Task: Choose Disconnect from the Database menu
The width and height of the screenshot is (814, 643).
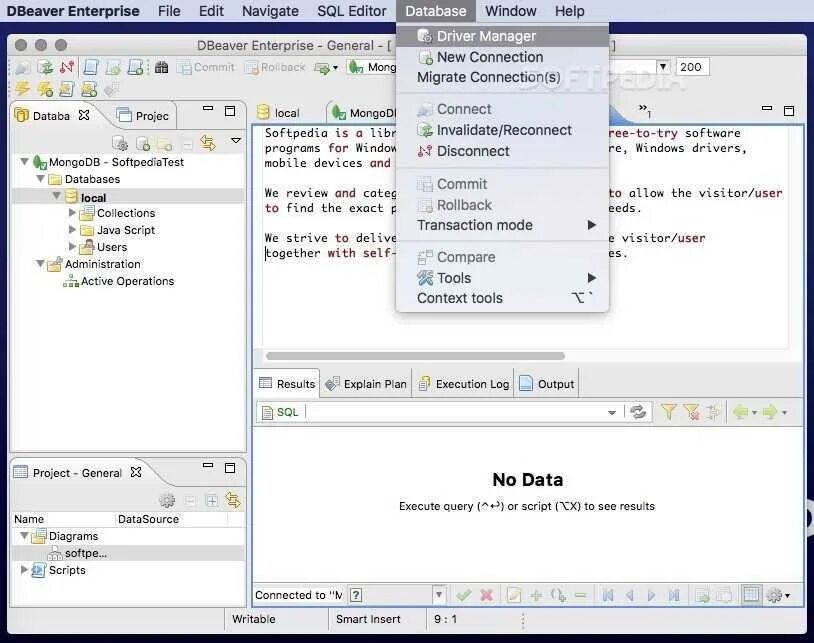Action: 502,151
